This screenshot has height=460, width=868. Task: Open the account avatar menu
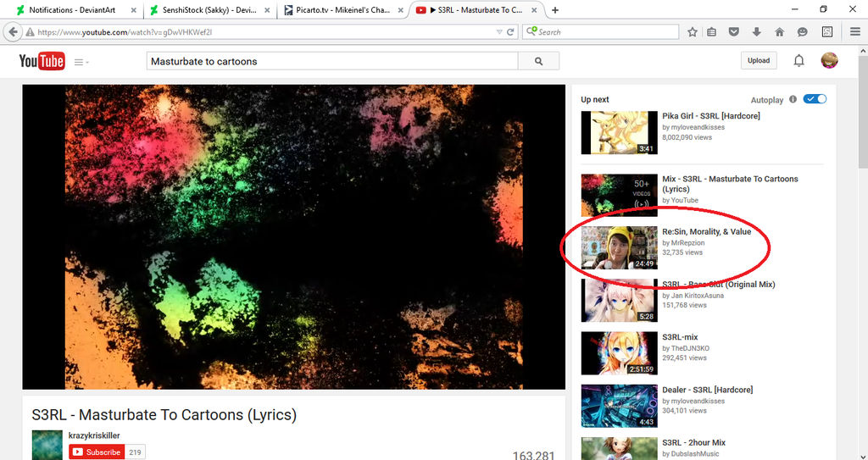pos(829,60)
